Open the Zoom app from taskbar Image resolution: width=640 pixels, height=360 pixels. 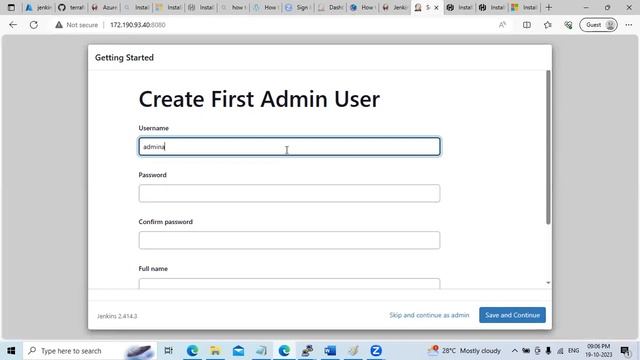click(376, 351)
